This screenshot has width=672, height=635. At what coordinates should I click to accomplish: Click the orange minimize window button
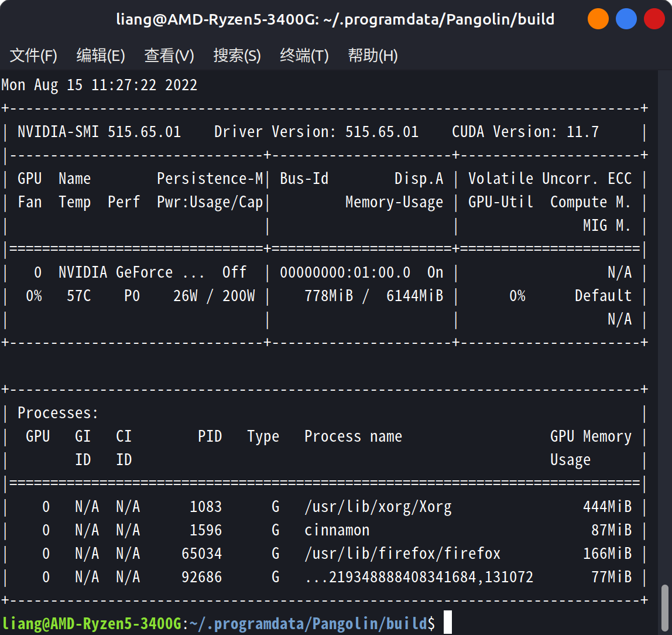pos(598,19)
